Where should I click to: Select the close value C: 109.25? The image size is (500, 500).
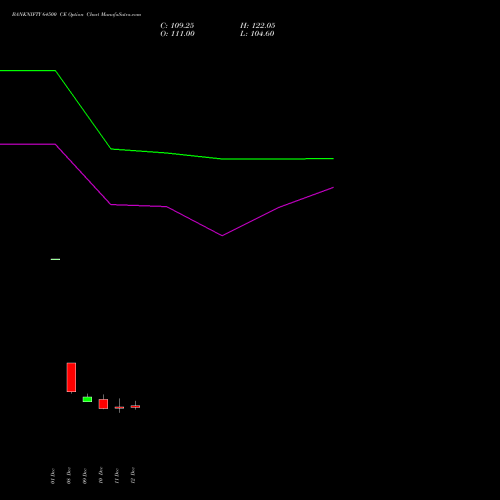click(177, 26)
